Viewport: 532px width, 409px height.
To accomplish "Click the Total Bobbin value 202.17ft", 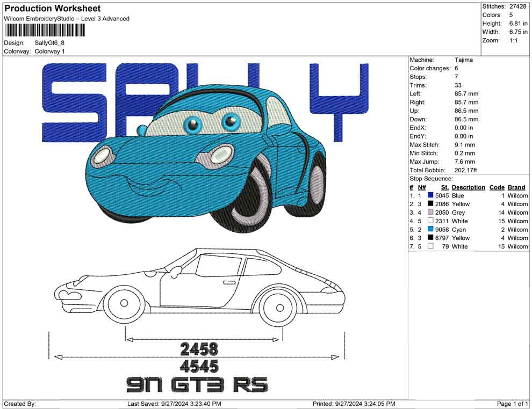I will [466, 170].
